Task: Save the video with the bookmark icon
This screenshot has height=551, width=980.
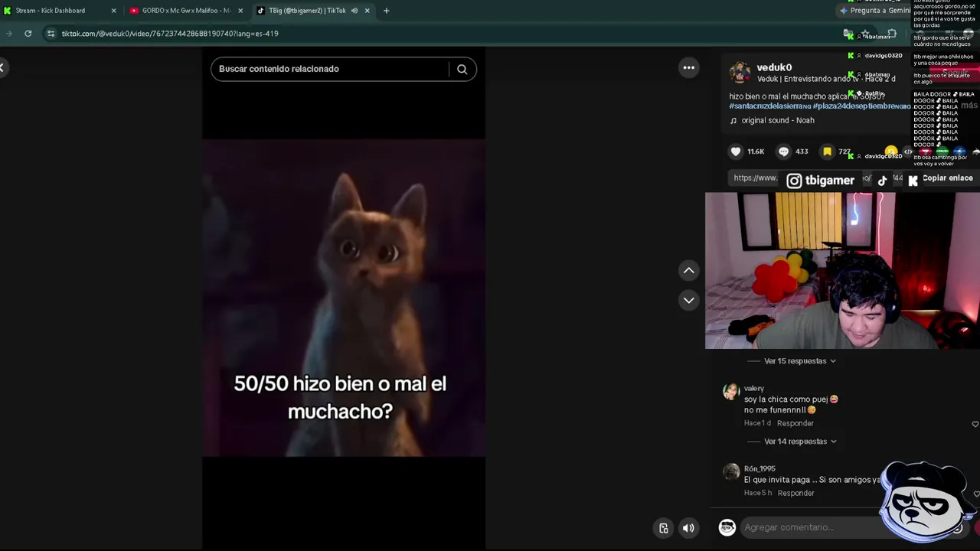Action: tap(827, 152)
